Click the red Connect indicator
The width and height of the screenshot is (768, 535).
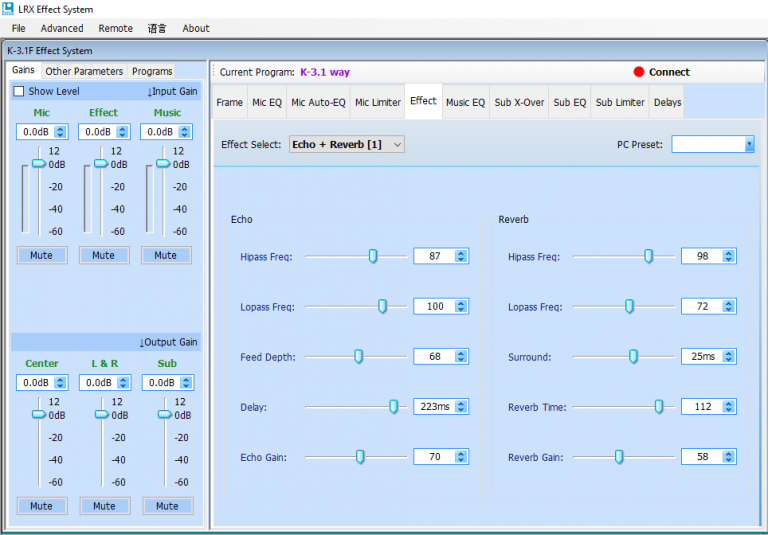pyautogui.click(x=638, y=72)
